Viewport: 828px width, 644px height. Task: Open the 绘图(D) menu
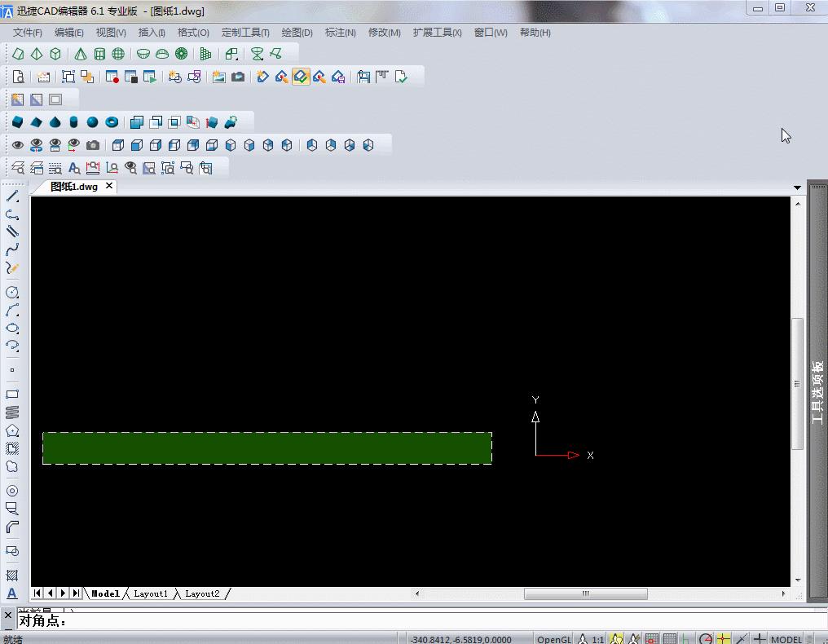click(x=297, y=33)
